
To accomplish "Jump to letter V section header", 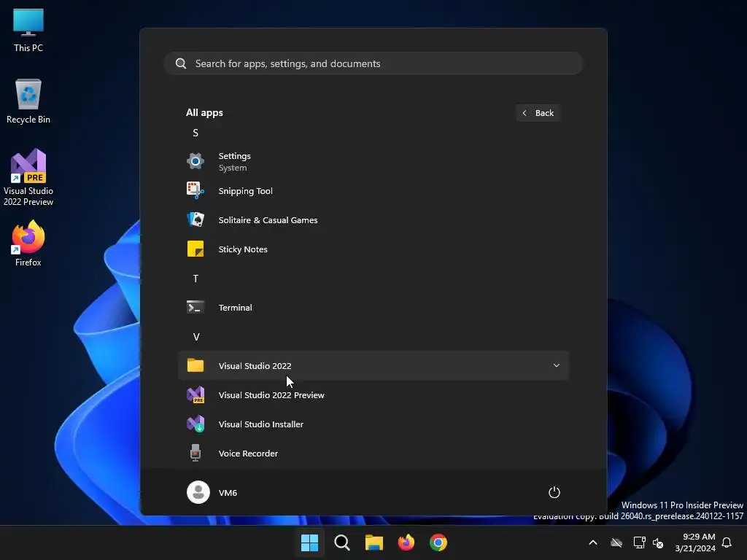I will pyautogui.click(x=196, y=337).
